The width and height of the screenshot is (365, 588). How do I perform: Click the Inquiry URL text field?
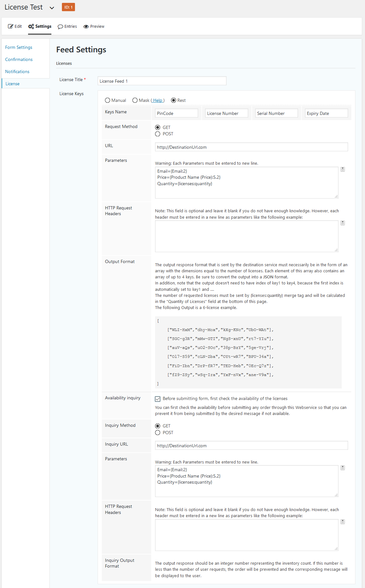(251, 446)
